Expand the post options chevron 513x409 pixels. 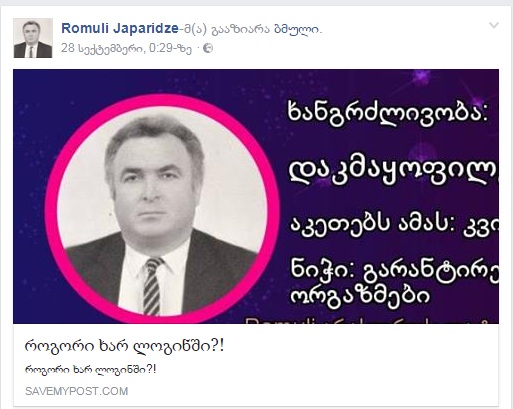[494, 25]
